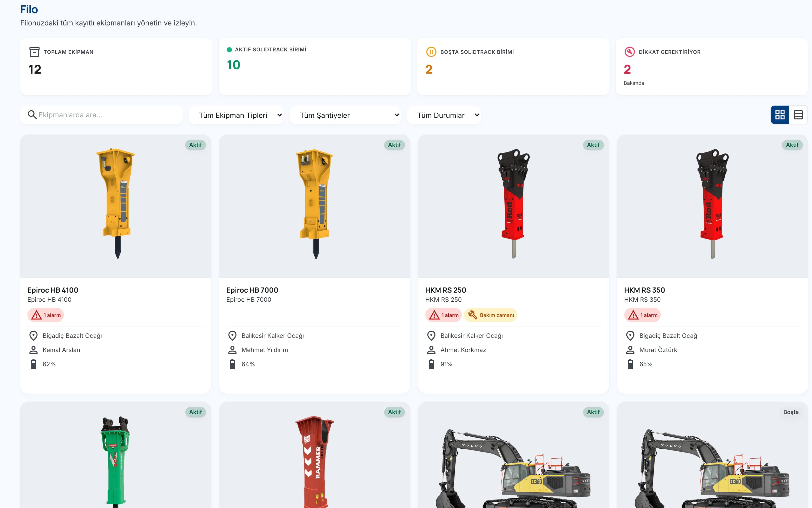Screen dimensions: 812x508
Task: Click the alarm triangle icon on Epiroc HB 4100
Action: pyautogui.click(x=36, y=315)
